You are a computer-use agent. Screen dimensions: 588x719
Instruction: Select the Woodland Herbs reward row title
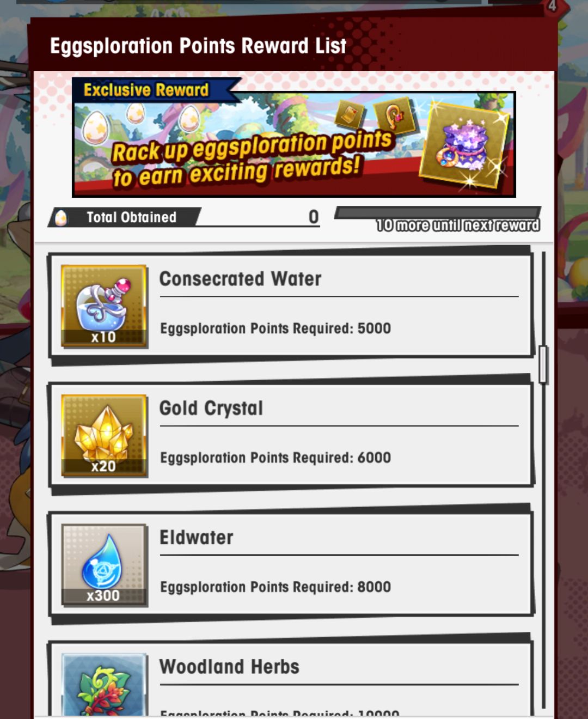pos(229,667)
